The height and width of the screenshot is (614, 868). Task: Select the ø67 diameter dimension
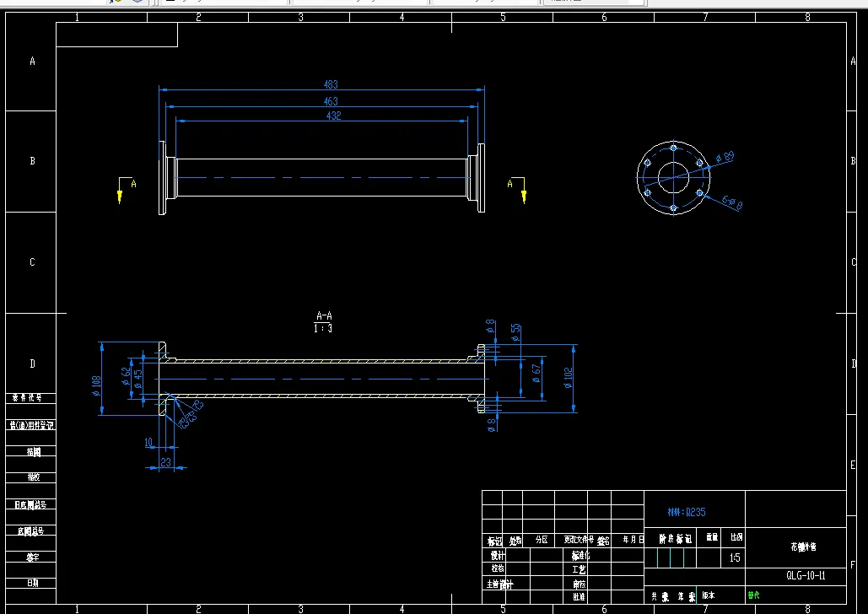pyautogui.click(x=536, y=373)
